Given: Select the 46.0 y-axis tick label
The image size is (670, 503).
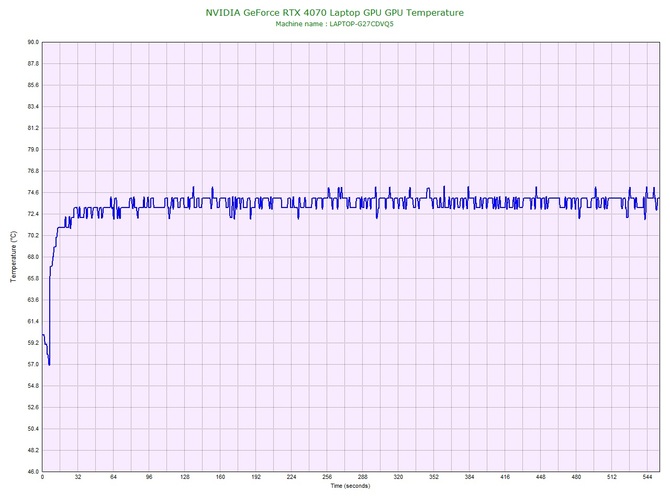Looking at the screenshot, I should (32, 471).
